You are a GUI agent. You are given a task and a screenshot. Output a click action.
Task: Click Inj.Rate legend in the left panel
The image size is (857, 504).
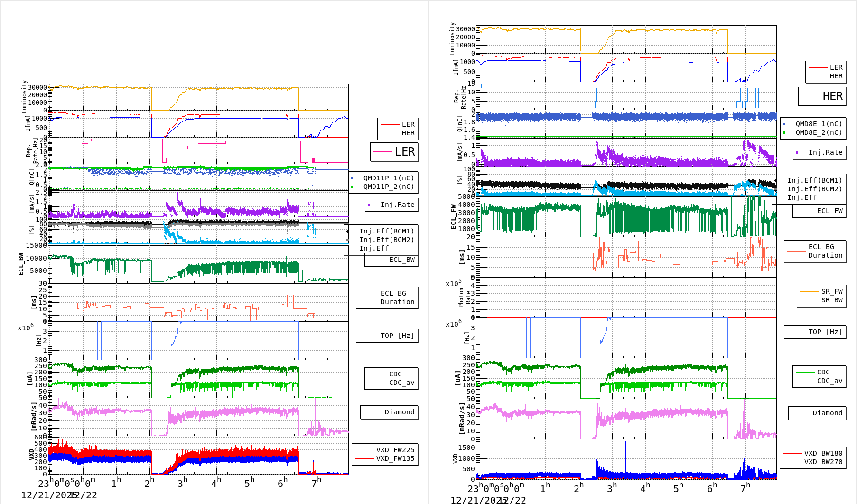click(x=397, y=205)
